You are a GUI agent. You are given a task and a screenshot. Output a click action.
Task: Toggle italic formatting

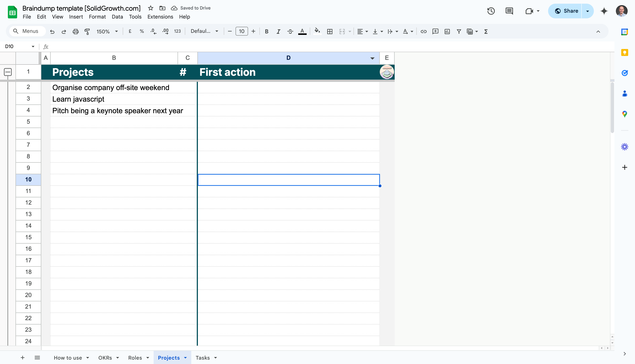point(278,32)
